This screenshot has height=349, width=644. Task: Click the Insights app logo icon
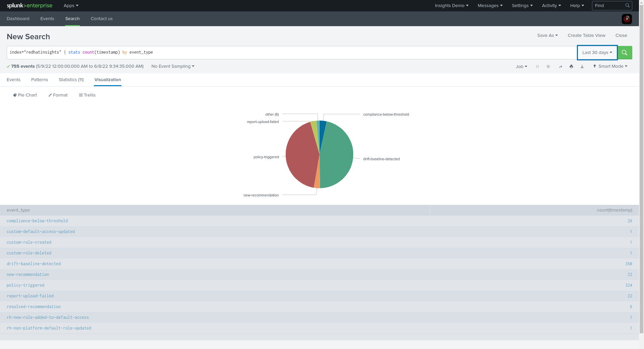coord(627,19)
